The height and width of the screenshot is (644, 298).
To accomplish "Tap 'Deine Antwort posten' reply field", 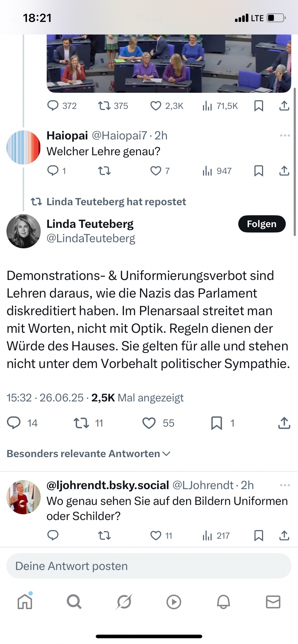I will click(x=149, y=566).
